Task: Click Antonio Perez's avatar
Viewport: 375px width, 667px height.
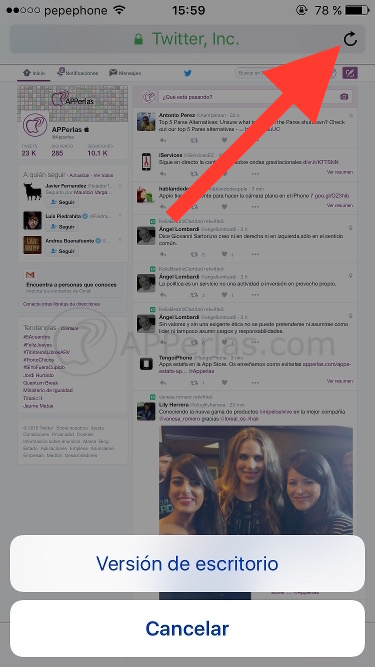Action: click(146, 122)
